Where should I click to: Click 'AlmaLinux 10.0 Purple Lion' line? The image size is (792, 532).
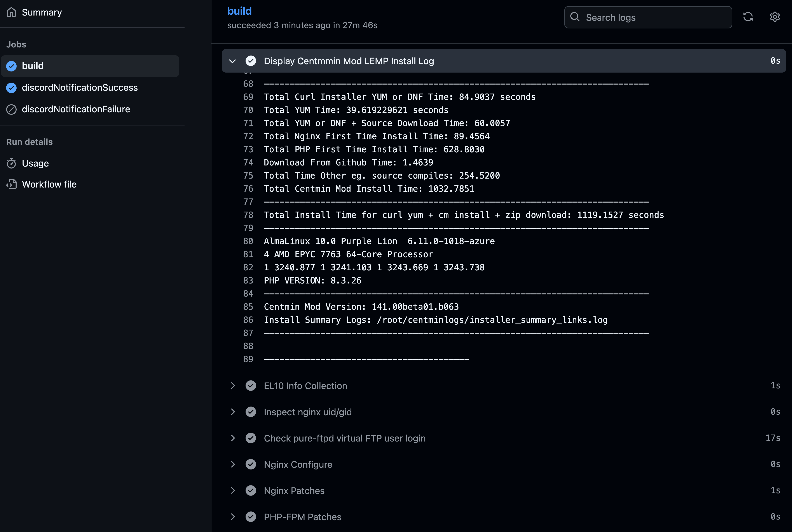coord(379,241)
